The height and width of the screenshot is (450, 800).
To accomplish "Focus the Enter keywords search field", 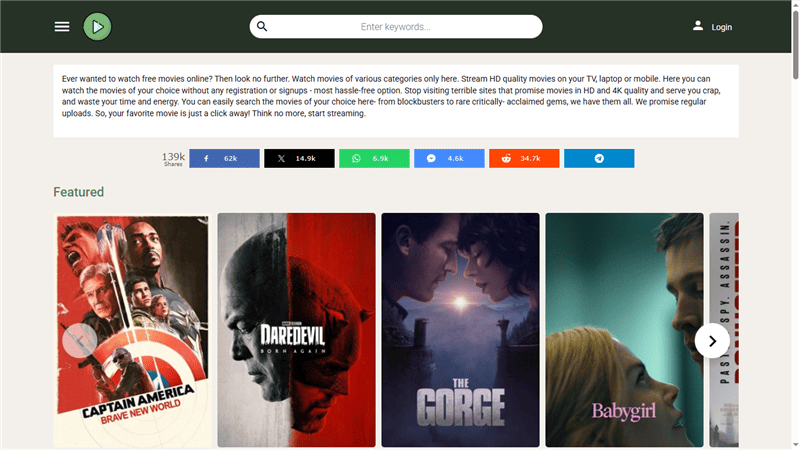I will [x=400, y=27].
